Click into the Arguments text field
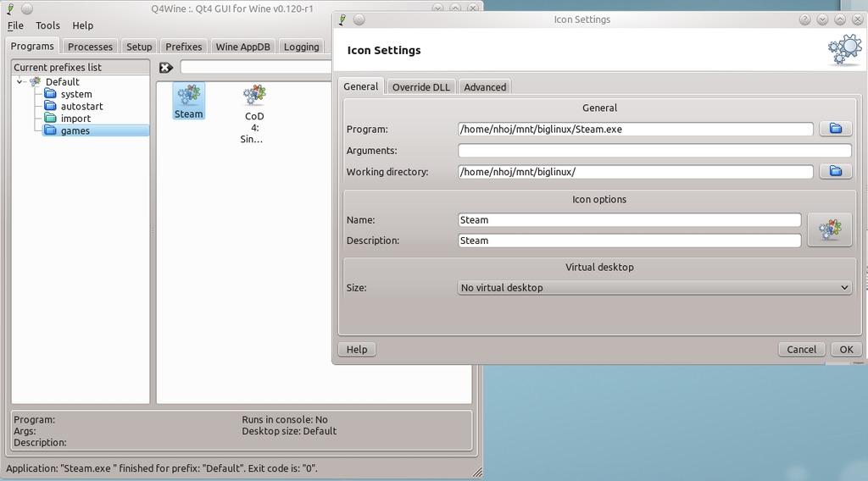This screenshot has height=481, width=868. click(654, 151)
